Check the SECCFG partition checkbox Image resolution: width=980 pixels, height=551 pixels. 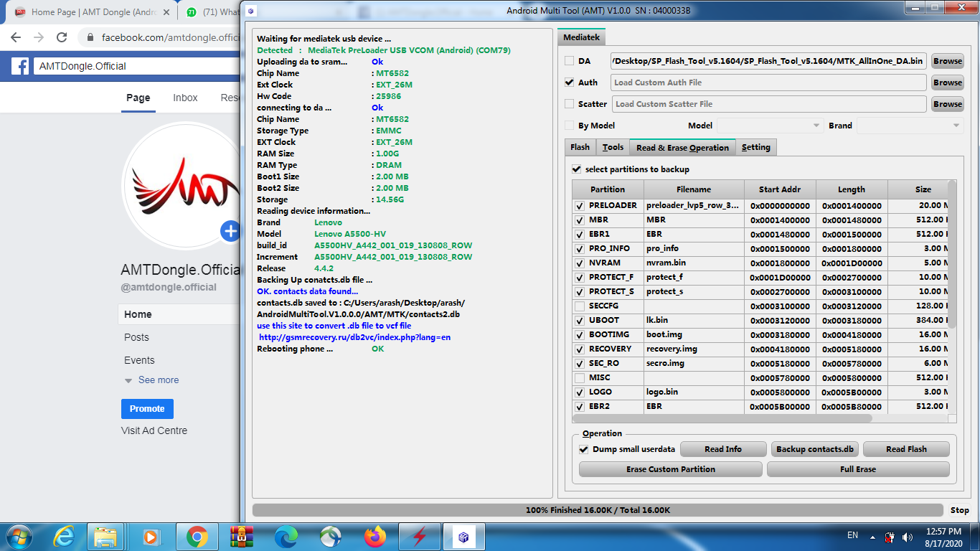579,306
